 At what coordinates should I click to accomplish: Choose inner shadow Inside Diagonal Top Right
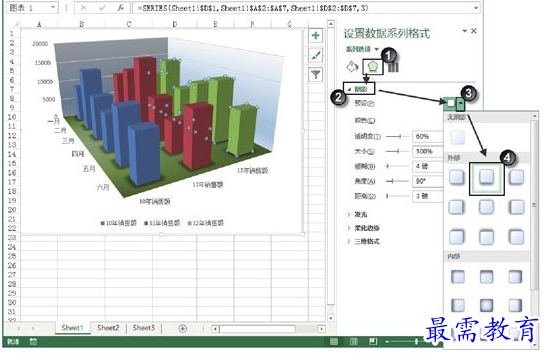click(x=515, y=277)
